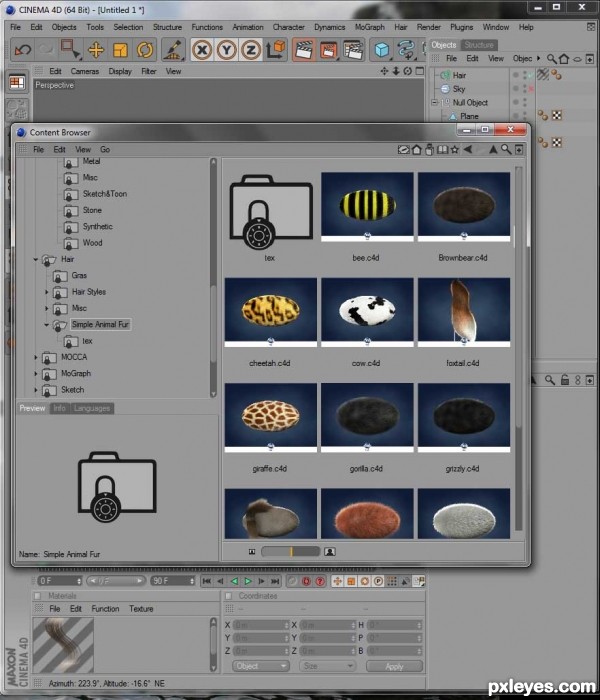The height and width of the screenshot is (700, 600).
Task: Add a Cube primitive object
Action: pyautogui.click(x=382, y=50)
